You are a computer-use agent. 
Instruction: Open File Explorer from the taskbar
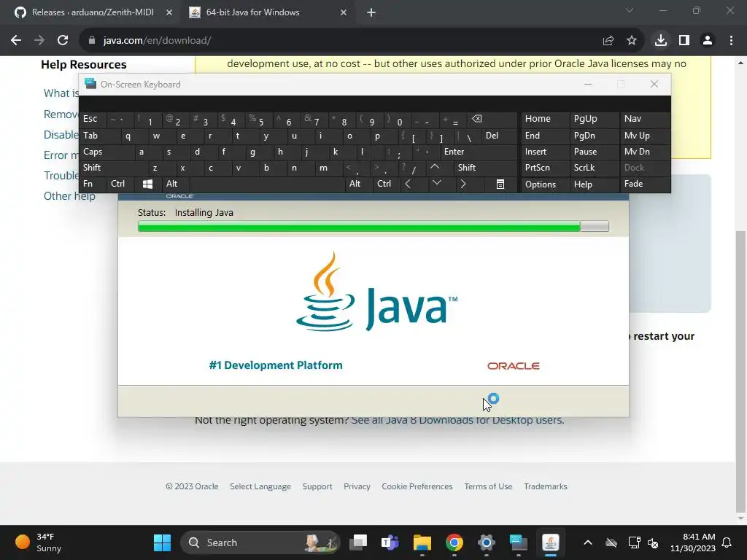click(x=422, y=542)
